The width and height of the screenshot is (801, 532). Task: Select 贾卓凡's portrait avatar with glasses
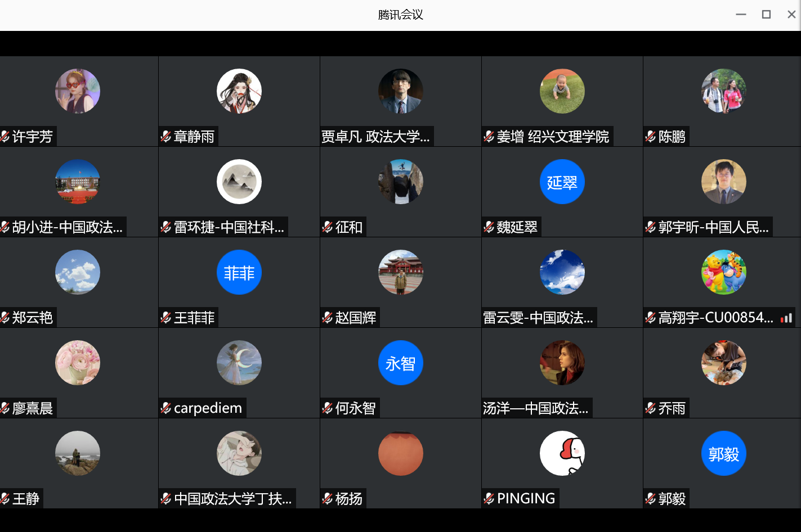pos(400,91)
